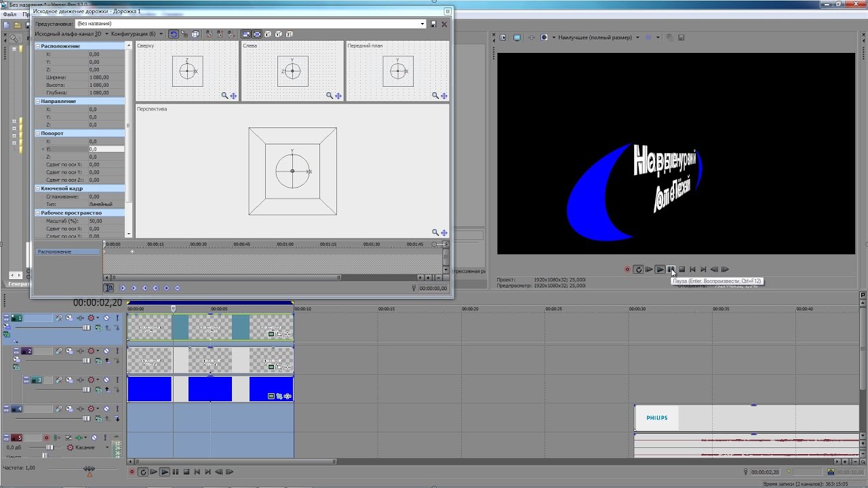Mute track 2
Viewport: 868px width, 488px height.
(x=106, y=351)
